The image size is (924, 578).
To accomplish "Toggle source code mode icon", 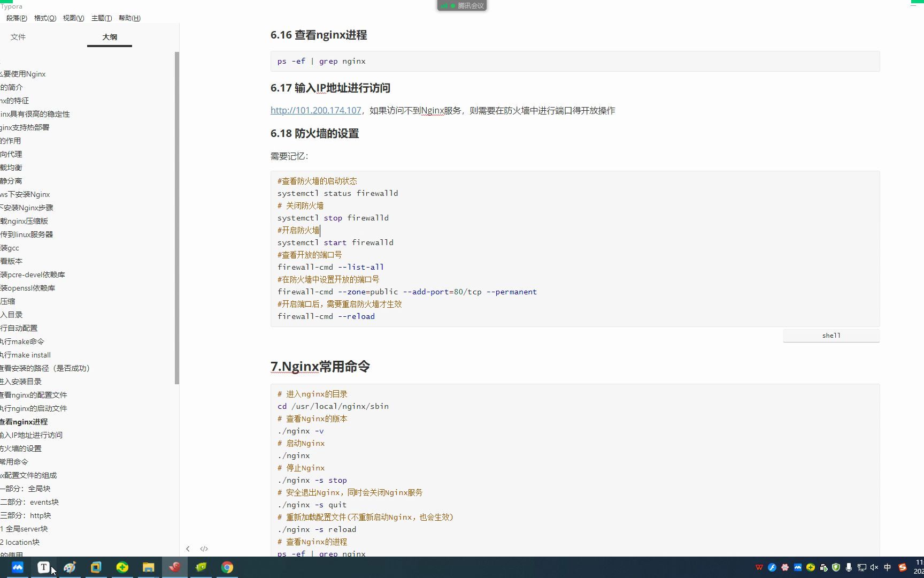I will point(204,549).
